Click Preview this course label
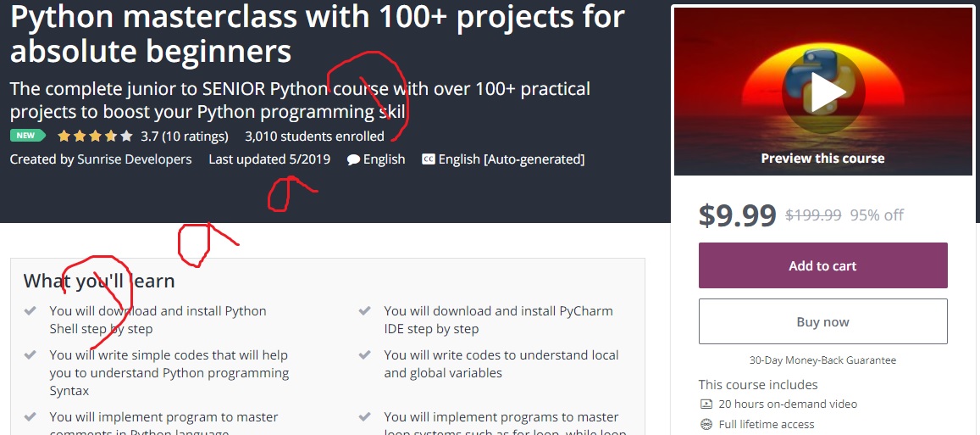The image size is (980, 435). click(x=822, y=159)
